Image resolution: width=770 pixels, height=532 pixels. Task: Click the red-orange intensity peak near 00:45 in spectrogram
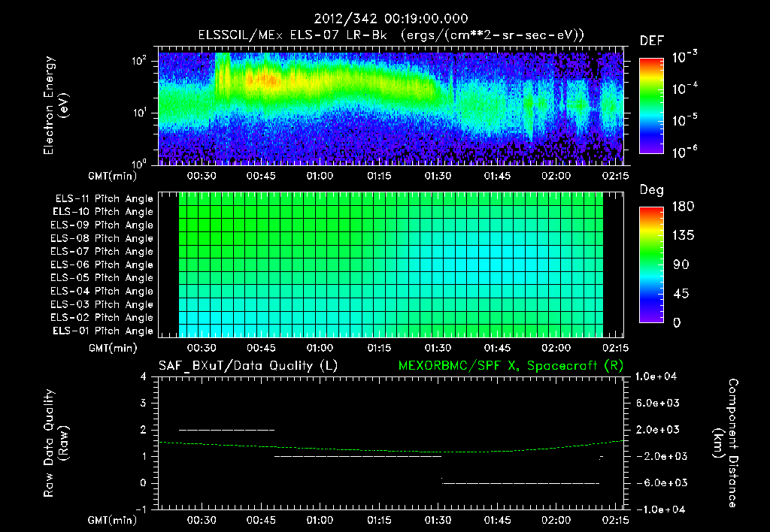click(262, 79)
